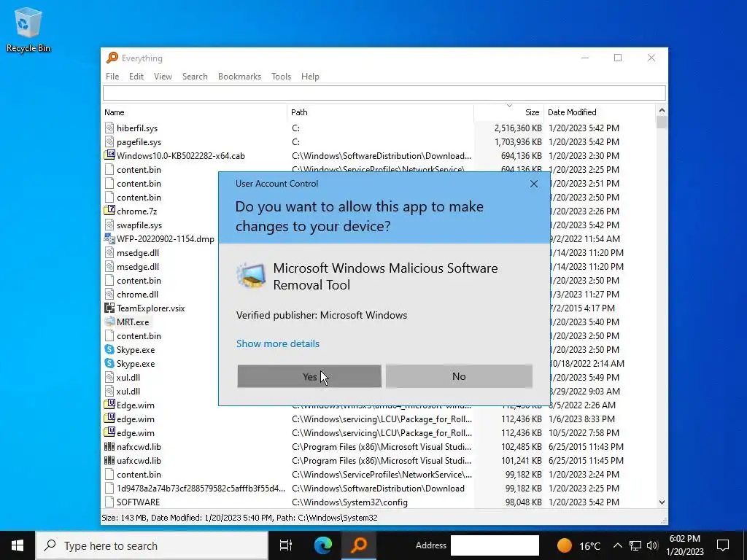Open the Bookmarks menu in Everything
Screen dimensions: 747x560
click(x=239, y=76)
